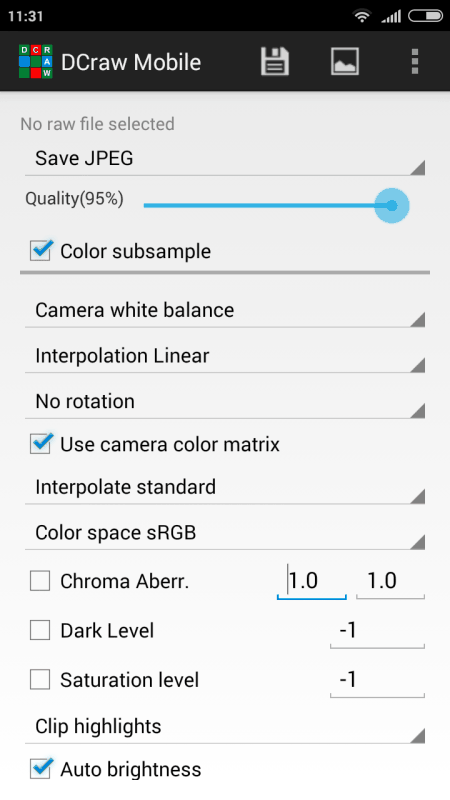Enable the Dark Level checkbox

pyautogui.click(x=40, y=630)
